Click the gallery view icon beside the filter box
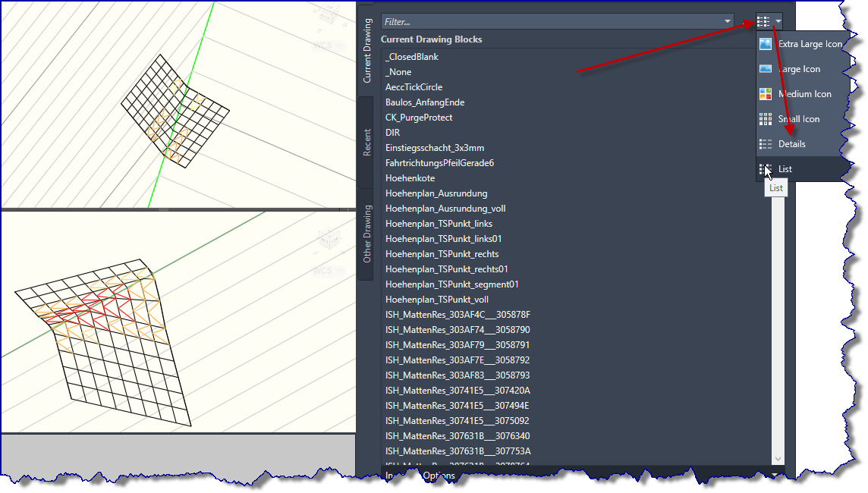This screenshot has height=493, width=868. pos(764,20)
